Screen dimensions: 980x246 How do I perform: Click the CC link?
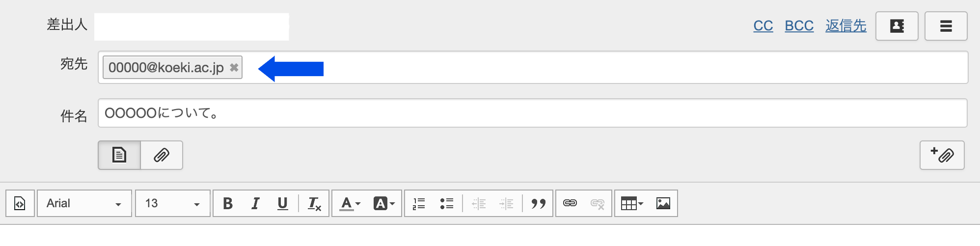pos(763,26)
